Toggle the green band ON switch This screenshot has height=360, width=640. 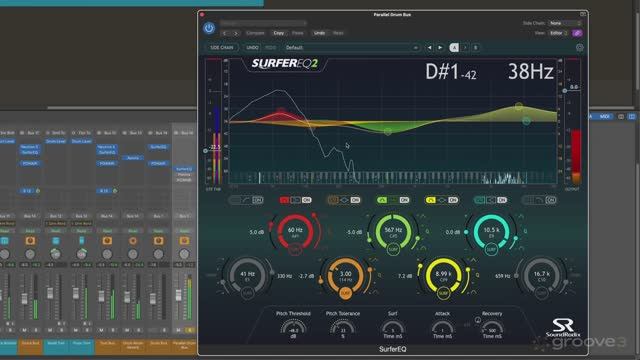404,200
